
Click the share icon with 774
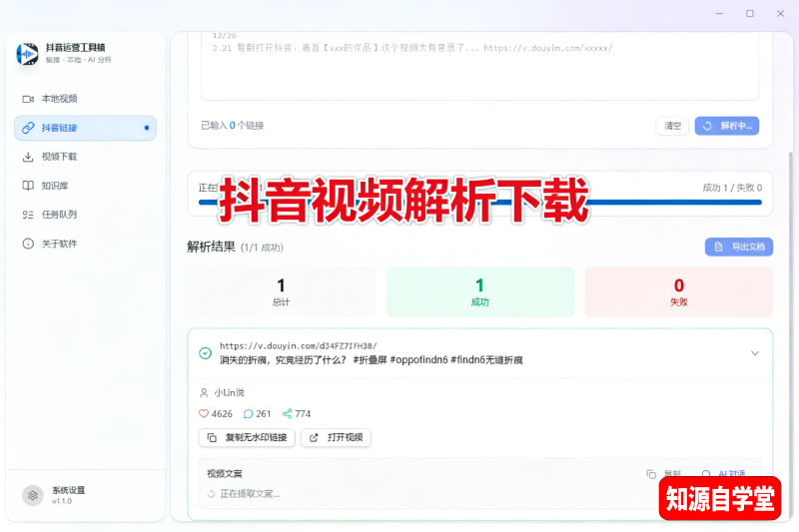[x=288, y=414]
